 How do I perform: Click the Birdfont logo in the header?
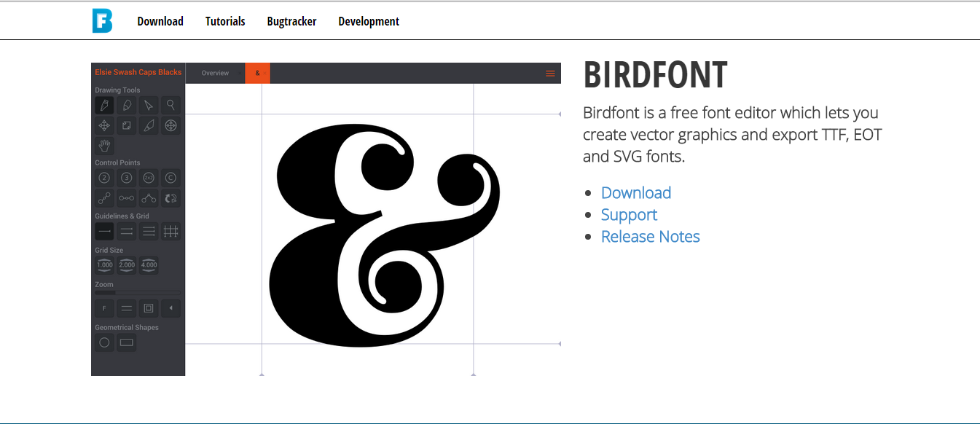(x=102, y=20)
